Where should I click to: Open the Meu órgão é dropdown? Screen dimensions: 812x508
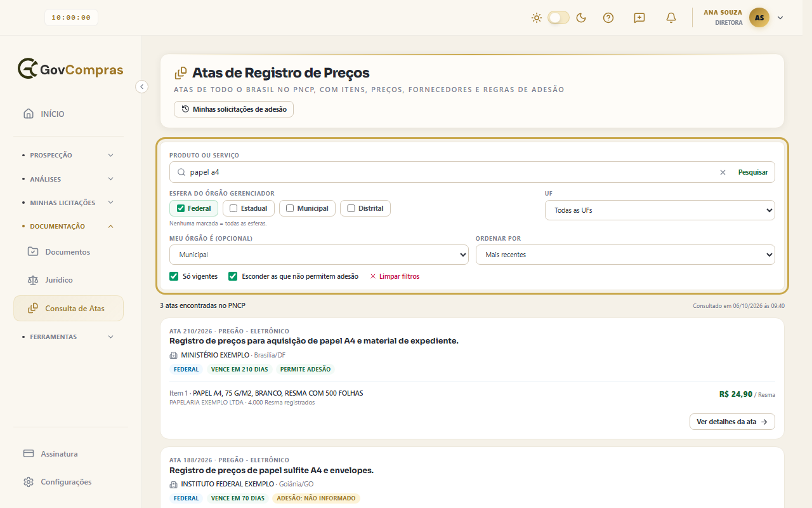click(x=319, y=255)
